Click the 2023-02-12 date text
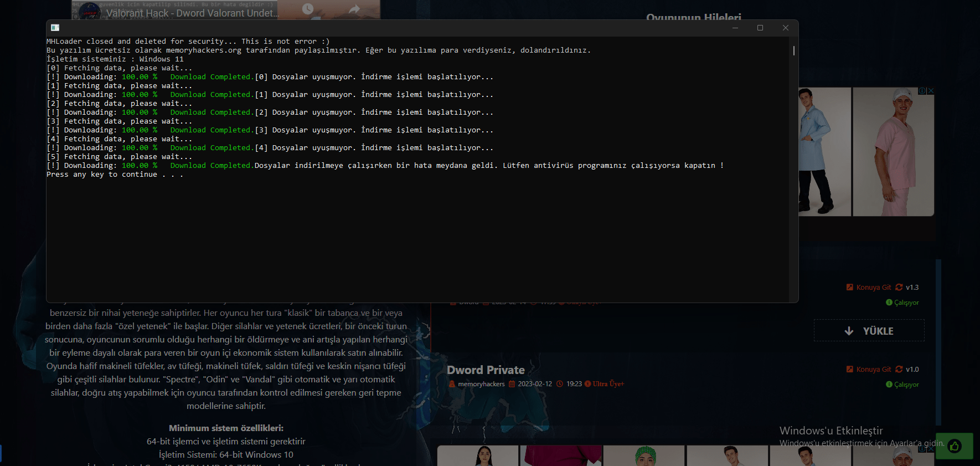 [535, 384]
